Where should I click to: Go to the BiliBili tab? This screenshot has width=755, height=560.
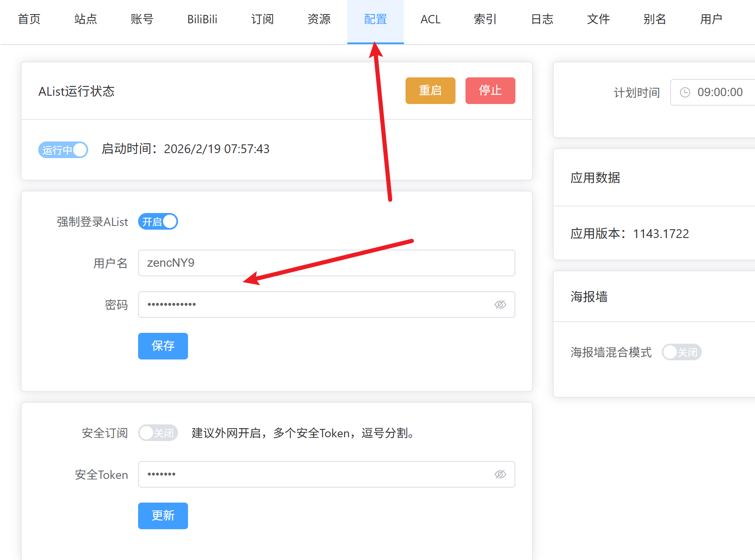coord(202,20)
